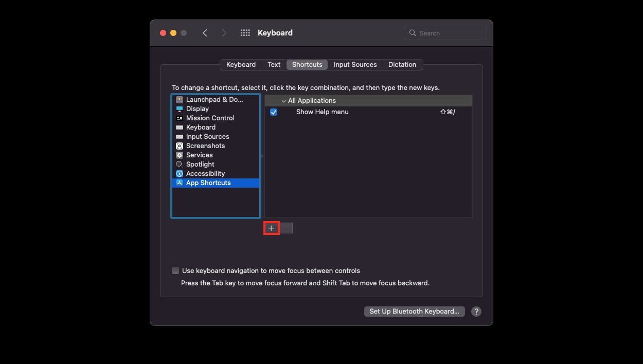Click Set Up Bluetooth Keyboard button
This screenshot has height=364, width=643.
pos(414,312)
